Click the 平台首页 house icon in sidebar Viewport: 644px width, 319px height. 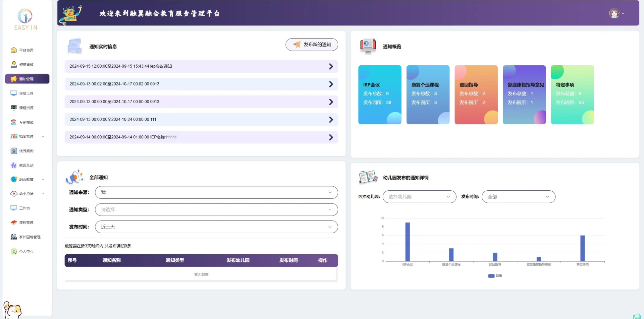[x=14, y=50]
